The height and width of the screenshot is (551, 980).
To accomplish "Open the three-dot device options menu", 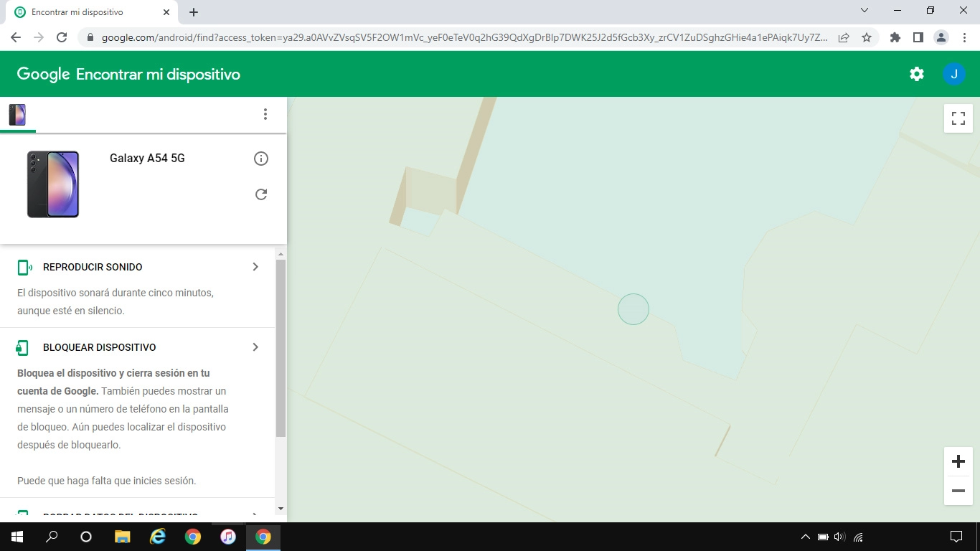I will pos(265,114).
